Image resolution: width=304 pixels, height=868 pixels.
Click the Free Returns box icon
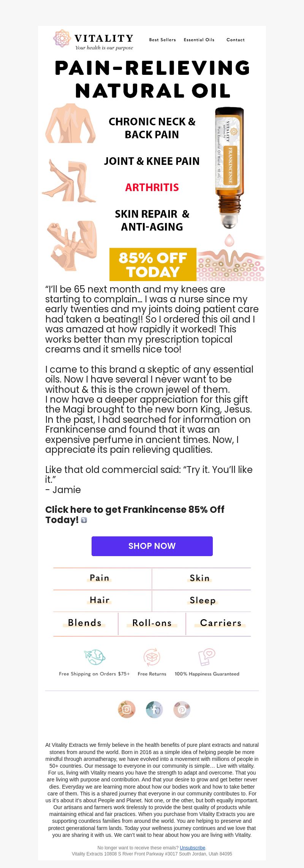pyautogui.click(x=152, y=657)
